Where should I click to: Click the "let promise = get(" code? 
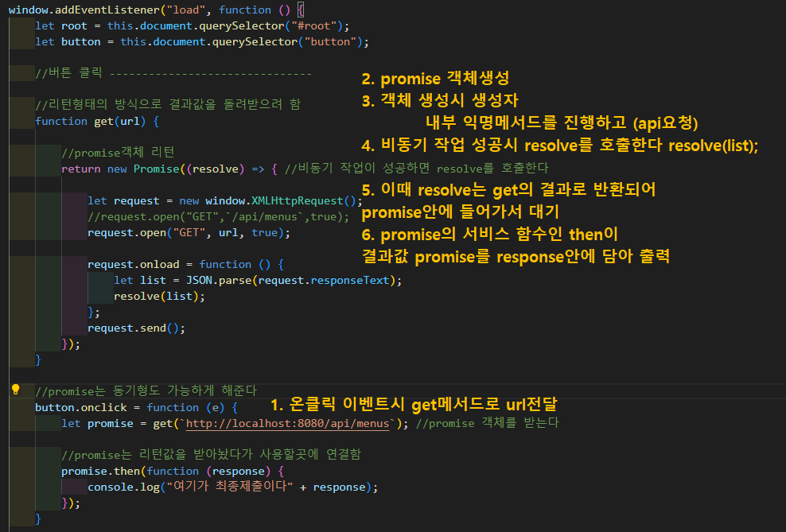(120, 424)
